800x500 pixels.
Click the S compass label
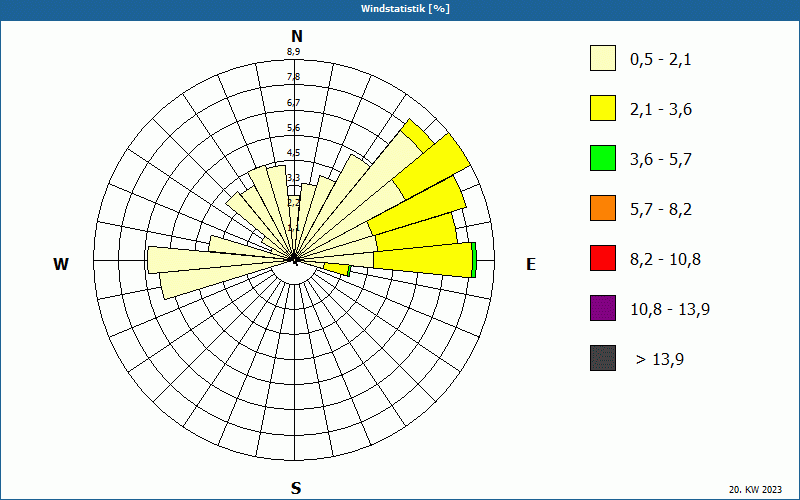pyautogui.click(x=296, y=488)
